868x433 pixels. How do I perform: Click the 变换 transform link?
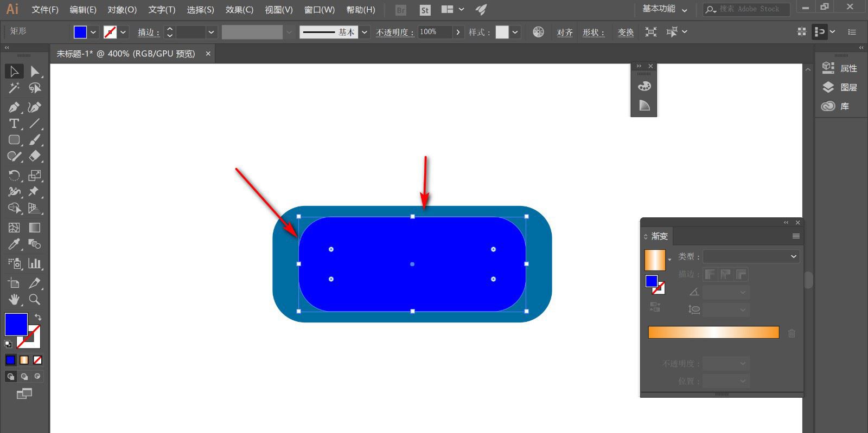tap(626, 33)
